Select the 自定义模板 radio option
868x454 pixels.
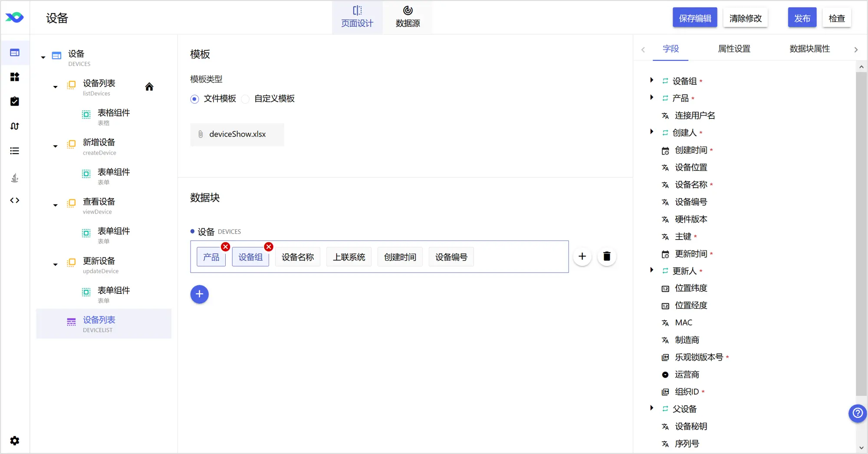coord(245,99)
